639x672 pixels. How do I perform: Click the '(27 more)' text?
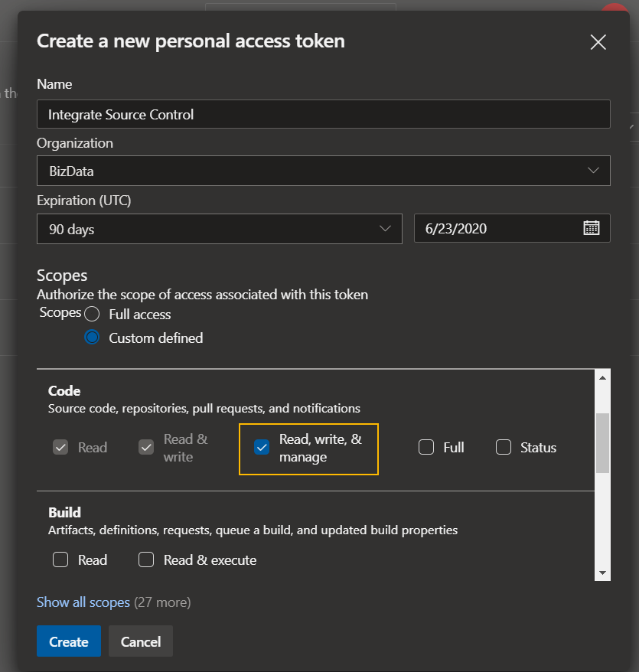pos(162,602)
